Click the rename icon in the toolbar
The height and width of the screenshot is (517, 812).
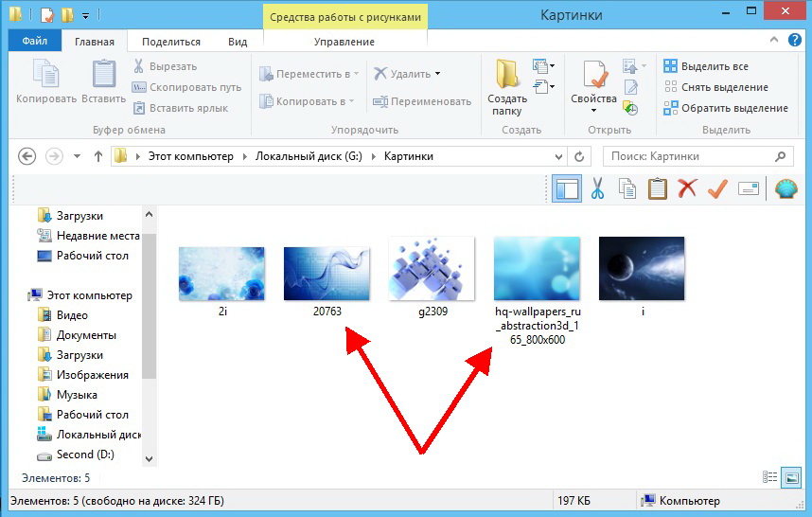pos(749,188)
